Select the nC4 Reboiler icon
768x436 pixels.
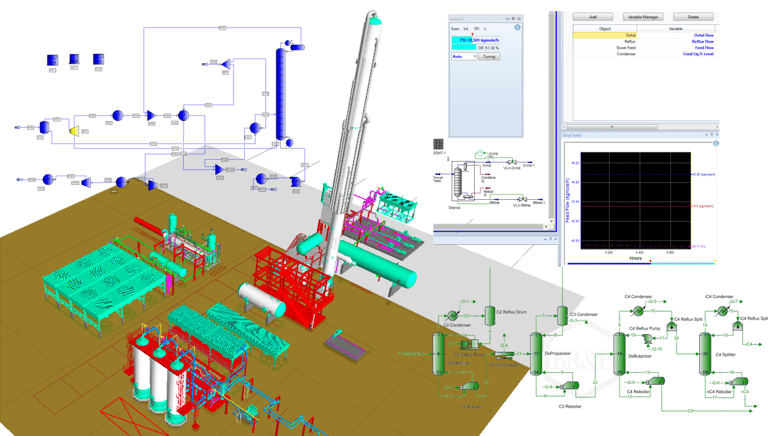[x=739, y=381]
